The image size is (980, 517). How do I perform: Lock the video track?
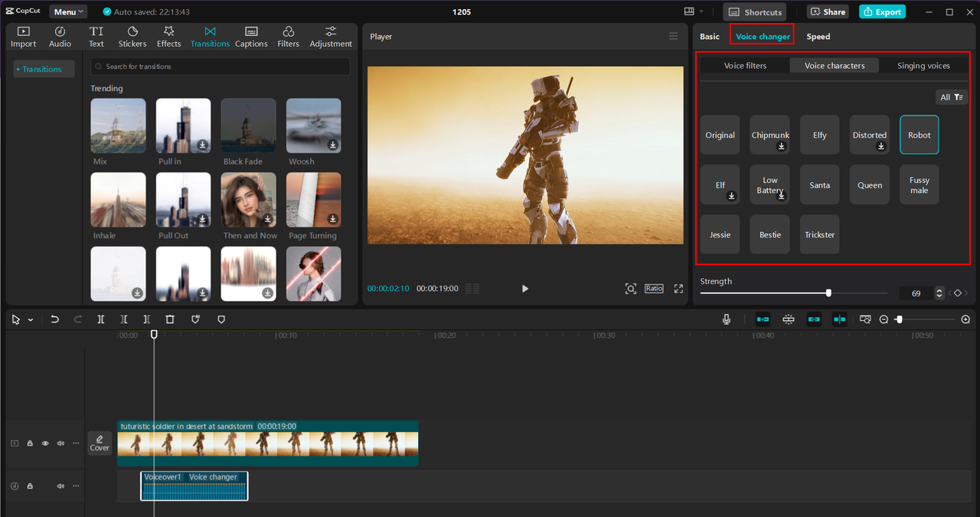[30, 443]
